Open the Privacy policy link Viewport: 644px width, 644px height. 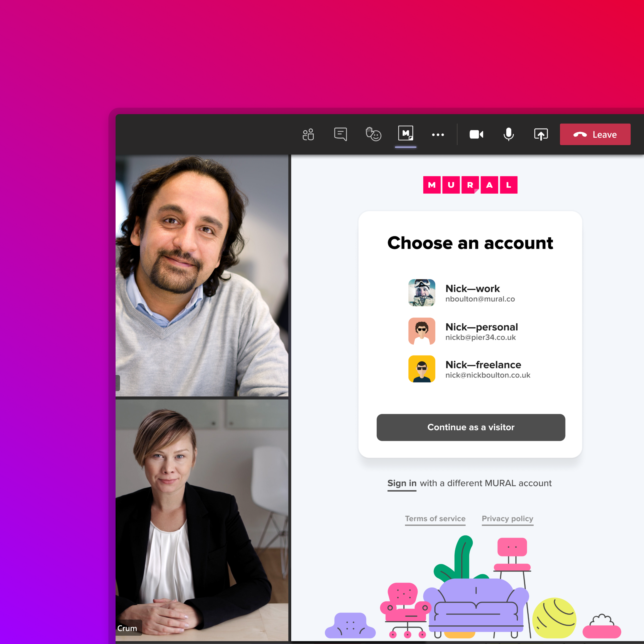click(507, 519)
